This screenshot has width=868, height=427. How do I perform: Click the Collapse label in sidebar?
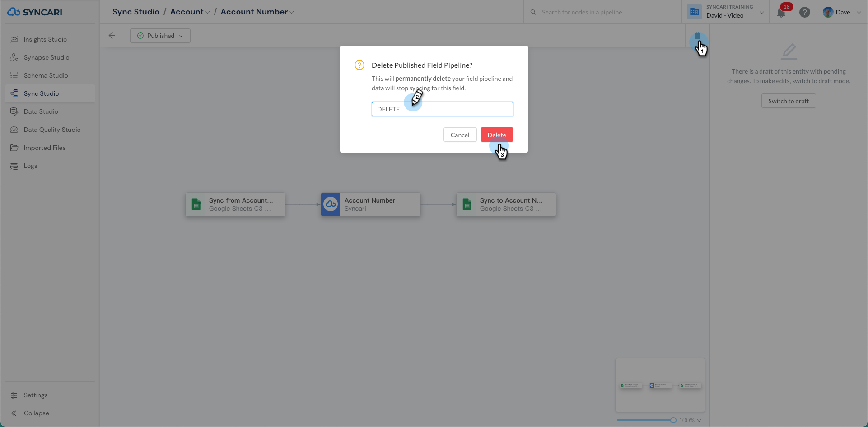(37, 413)
